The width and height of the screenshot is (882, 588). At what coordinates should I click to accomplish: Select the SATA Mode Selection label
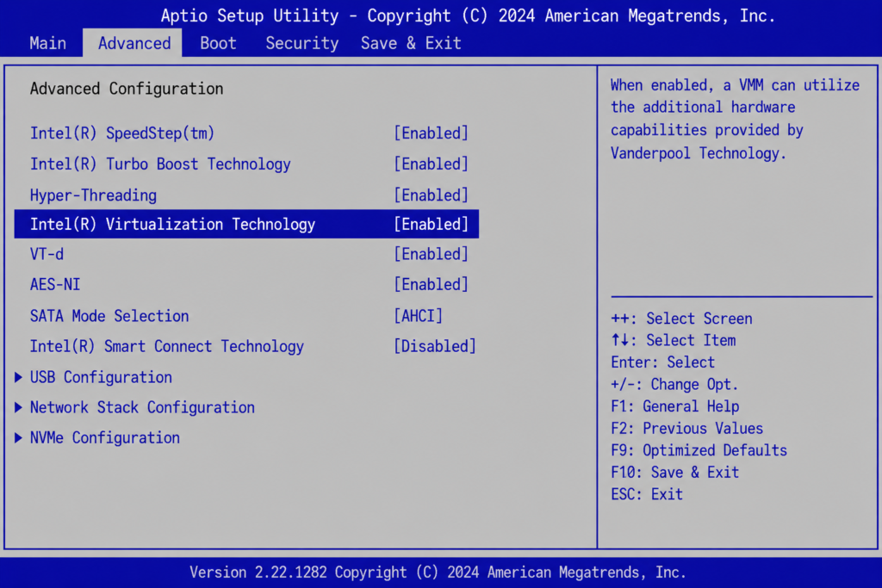point(109,316)
